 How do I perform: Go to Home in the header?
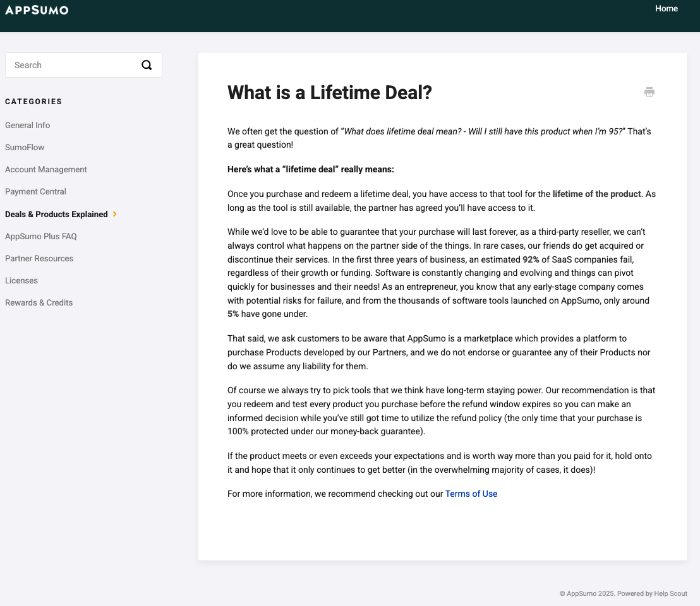pos(666,8)
